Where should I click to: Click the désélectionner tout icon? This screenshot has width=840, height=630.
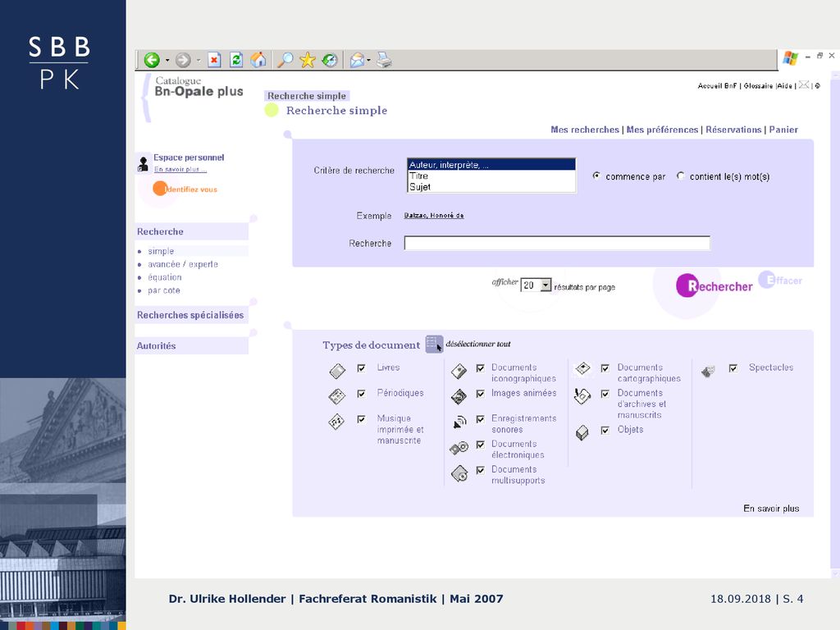click(435, 344)
